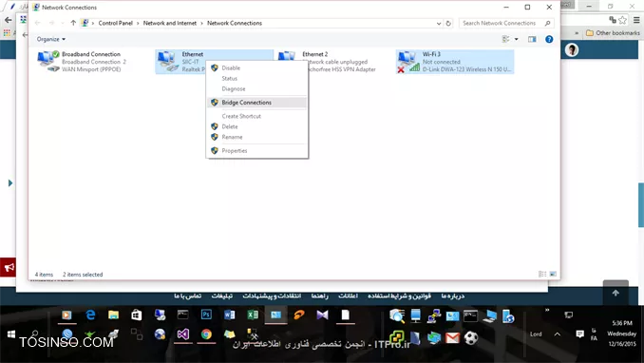Image resolution: width=644 pixels, height=363 pixels.
Task: Click the '4 items' status text
Action: [x=44, y=275]
